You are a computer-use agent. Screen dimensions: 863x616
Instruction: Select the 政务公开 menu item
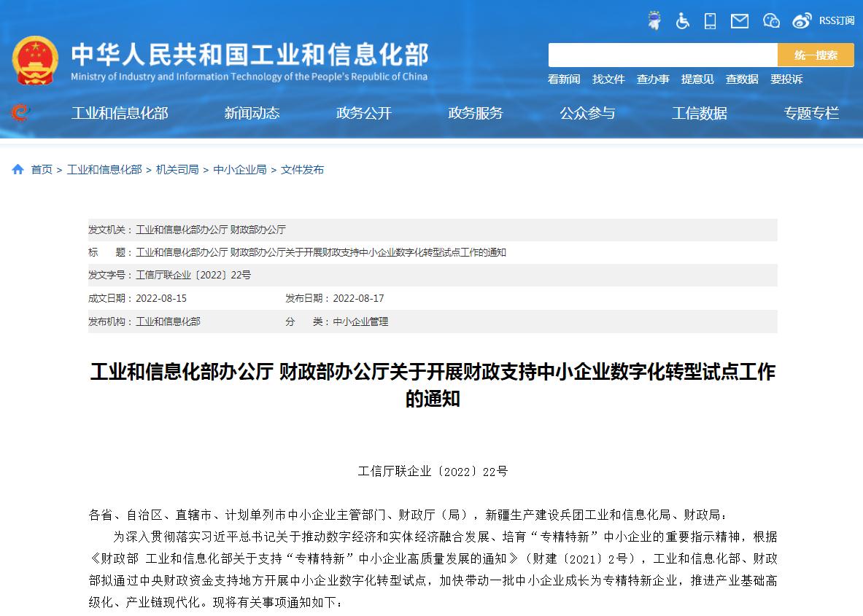[x=363, y=113]
